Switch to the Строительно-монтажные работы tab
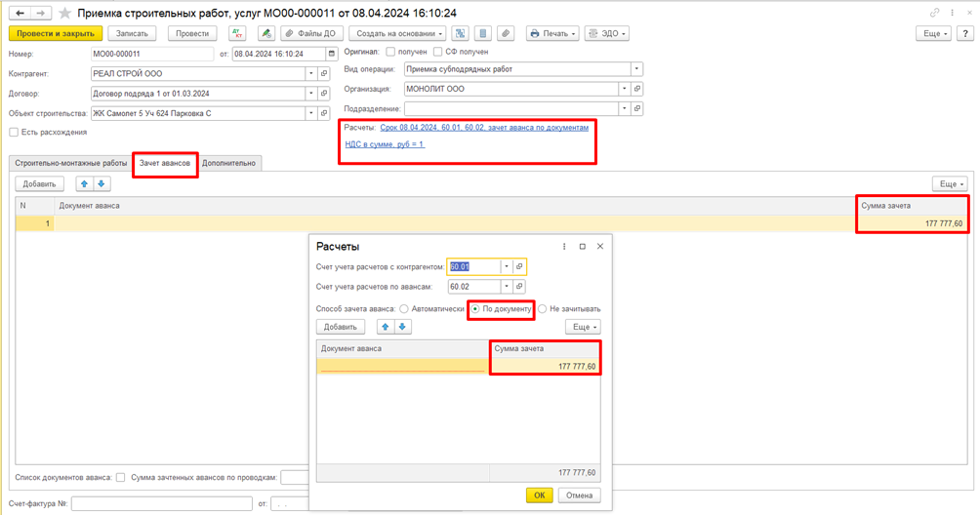 [70, 163]
